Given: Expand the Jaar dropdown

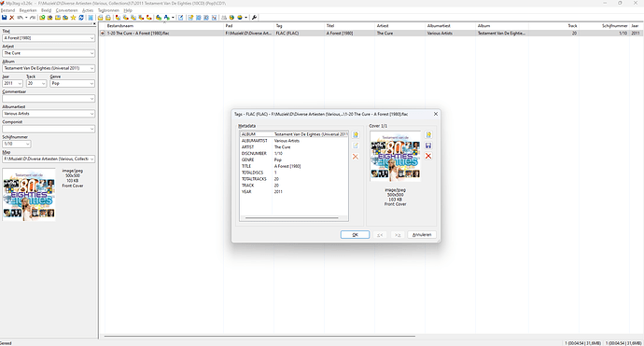Looking at the screenshot, I should (x=20, y=84).
